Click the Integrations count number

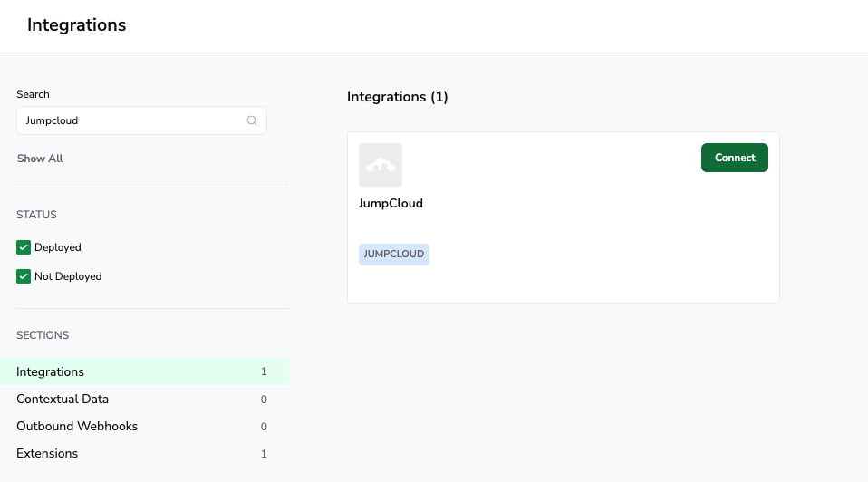(264, 371)
